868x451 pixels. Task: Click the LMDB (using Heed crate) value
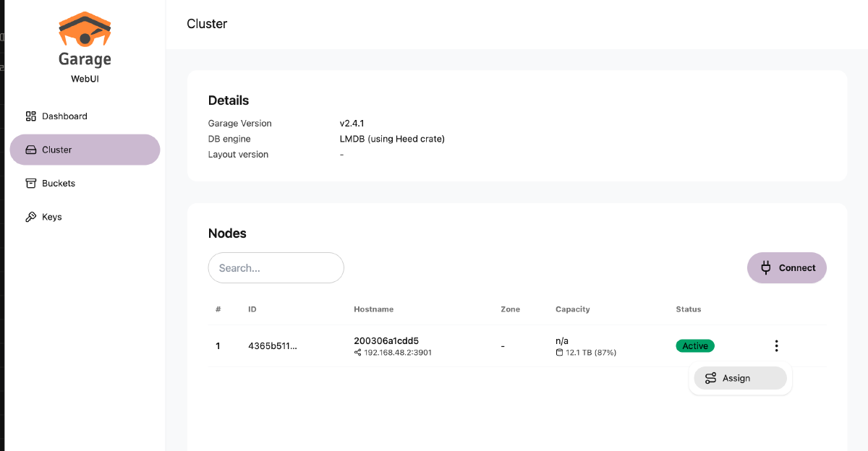click(x=392, y=139)
